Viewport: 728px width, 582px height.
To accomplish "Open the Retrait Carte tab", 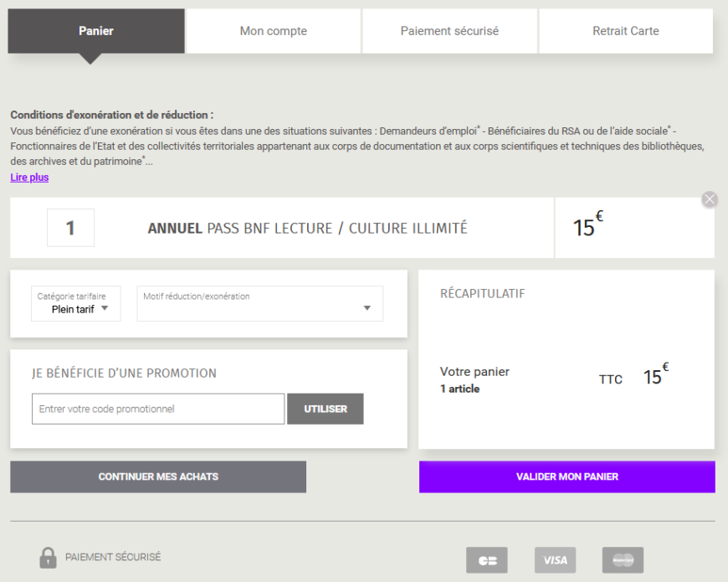I will [626, 32].
